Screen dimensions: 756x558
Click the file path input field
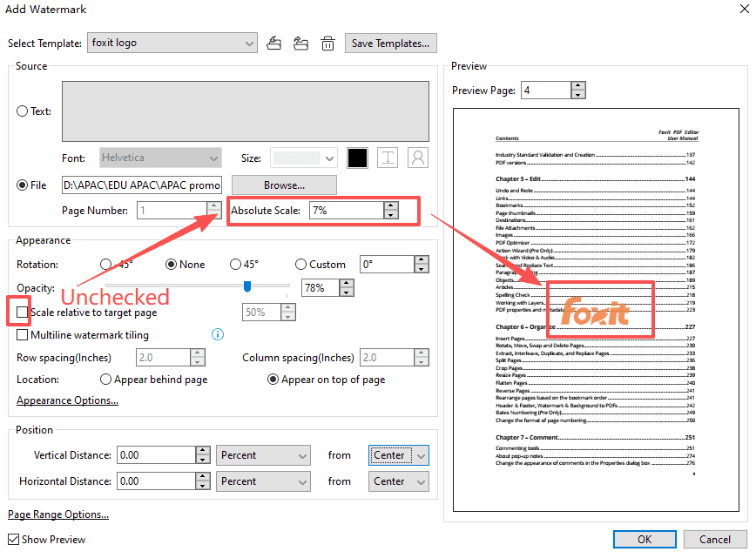142,185
